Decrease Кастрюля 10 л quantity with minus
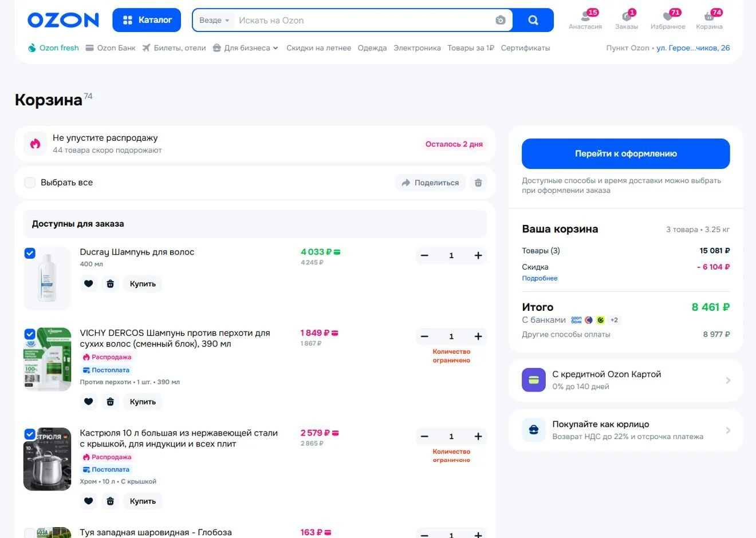The image size is (756, 538). tap(424, 436)
